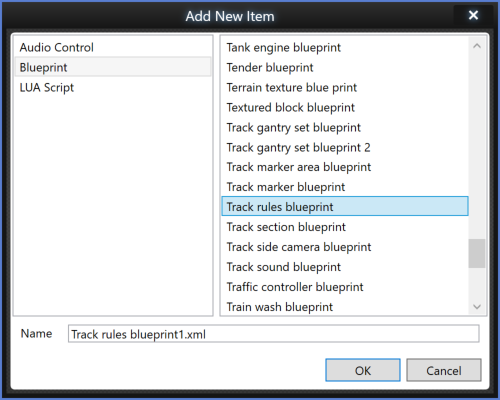Click the vertical scrollbar thumb

click(x=477, y=253)
